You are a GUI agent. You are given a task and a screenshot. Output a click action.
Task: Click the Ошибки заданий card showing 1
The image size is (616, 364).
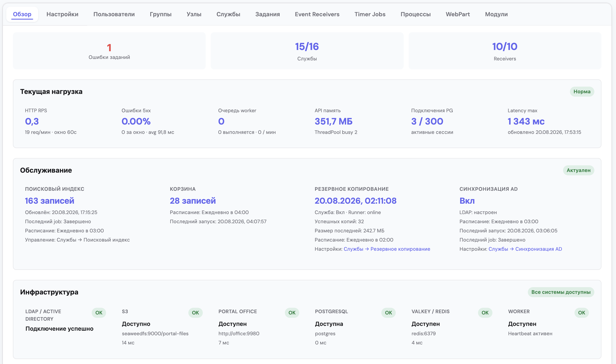pyautogui.click(x=109, y=51)
